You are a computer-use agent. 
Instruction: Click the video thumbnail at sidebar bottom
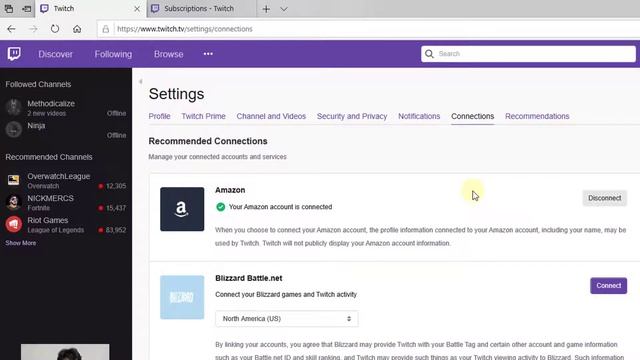(65, 352)
